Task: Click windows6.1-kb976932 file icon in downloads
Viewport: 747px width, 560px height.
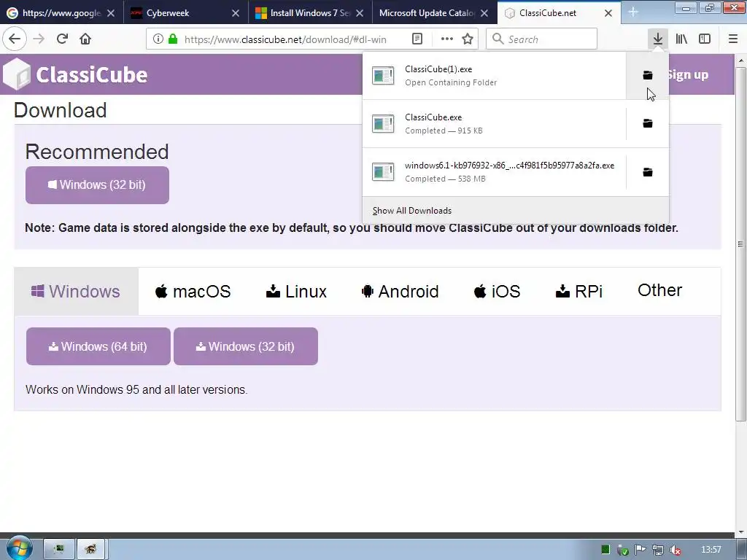Action: click(x=383, y=172)
